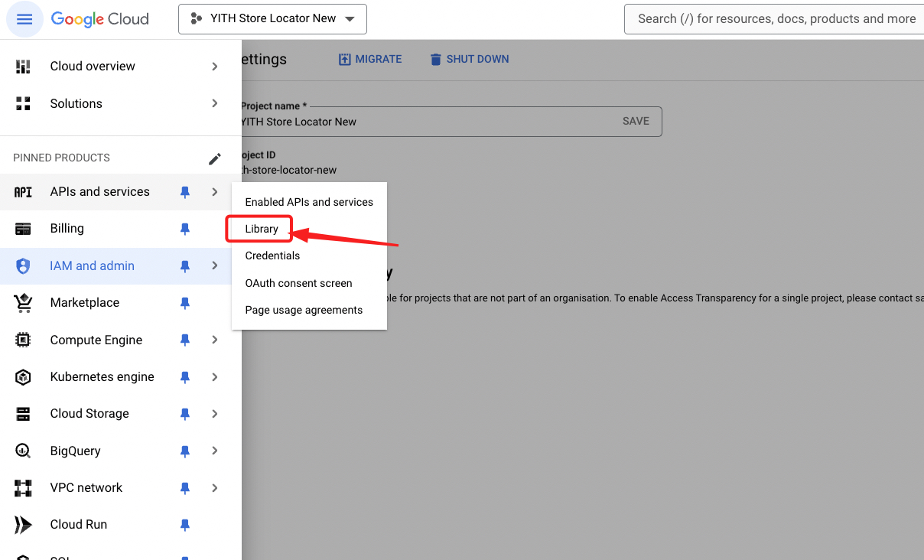Open the YITH Store Locator New project picker
This screenshot has height=560, width=924.
pyautogui.click(x=272, y=19)
